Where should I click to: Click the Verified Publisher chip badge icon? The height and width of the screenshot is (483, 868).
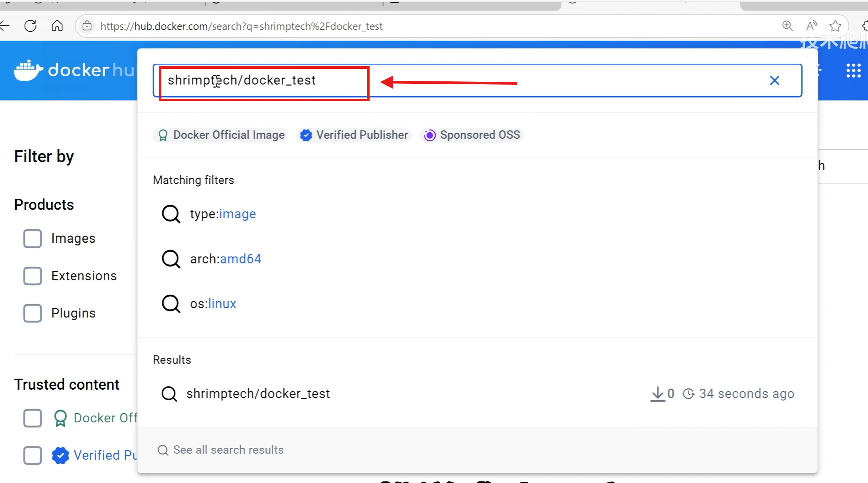pyautogui.click(x=306, y=135)
